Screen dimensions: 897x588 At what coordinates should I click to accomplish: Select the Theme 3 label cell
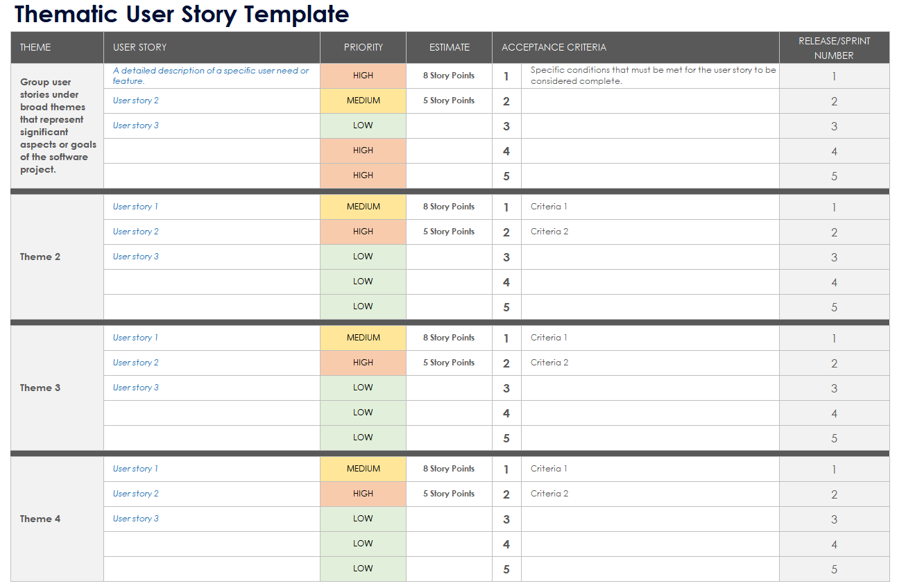click(x=40, y=388)
